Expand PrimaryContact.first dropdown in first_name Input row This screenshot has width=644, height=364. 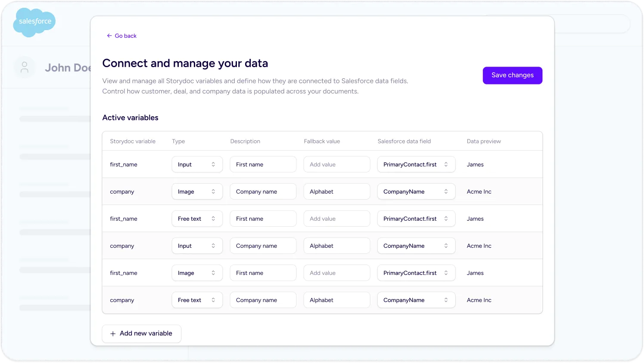[x=416, y=164]
